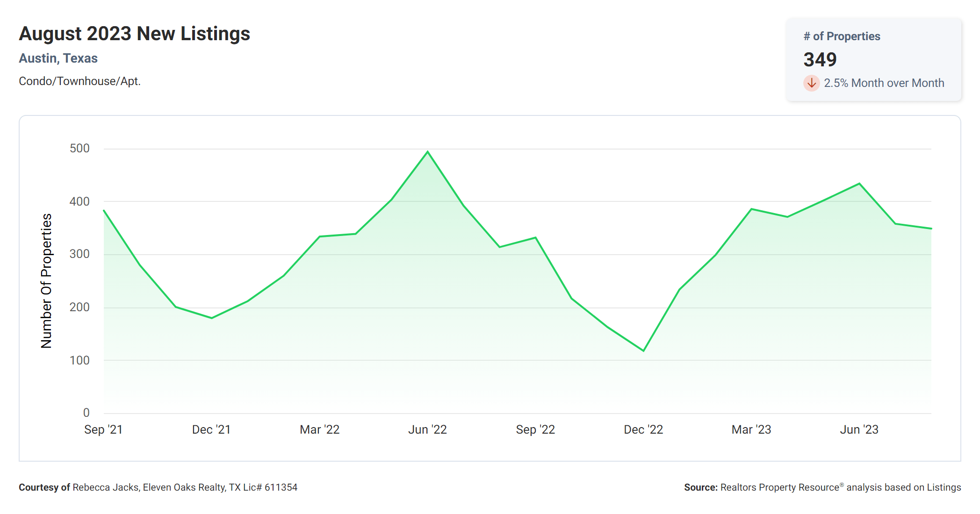Screen dimensions: 980x514
Task: Click the Jun '22 peak on the line
Action: point(427,152)
